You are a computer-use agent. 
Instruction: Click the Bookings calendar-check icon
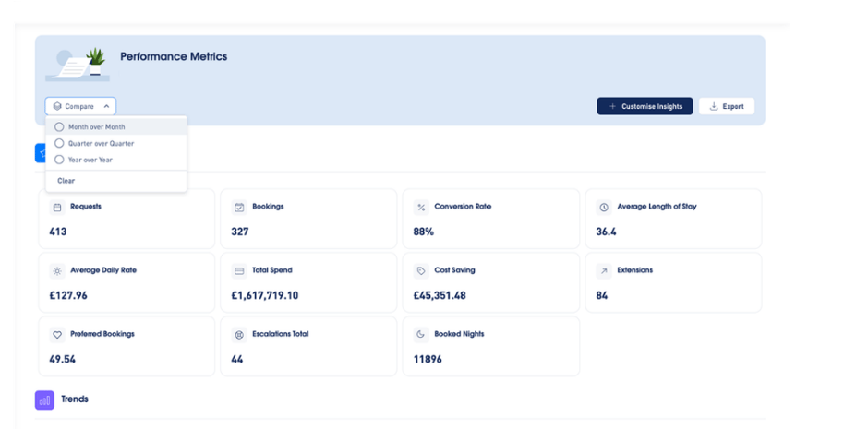click(x=239, y=208)
